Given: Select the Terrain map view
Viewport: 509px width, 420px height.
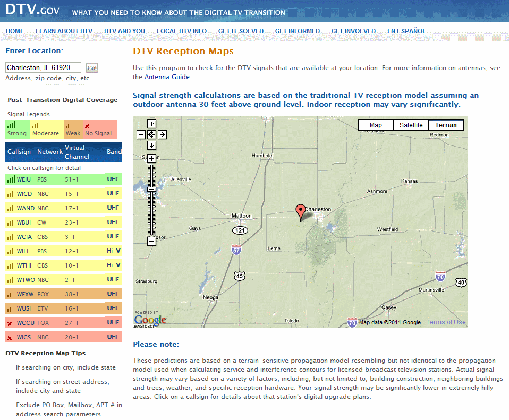Looking at the screenshot, I should [446, 125].
